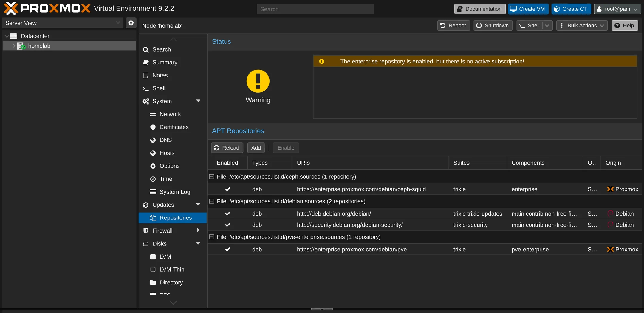Viewport: 644px width, 313px height.
Task: Collapse the Updates section arrow
Action: click(198, 205)
